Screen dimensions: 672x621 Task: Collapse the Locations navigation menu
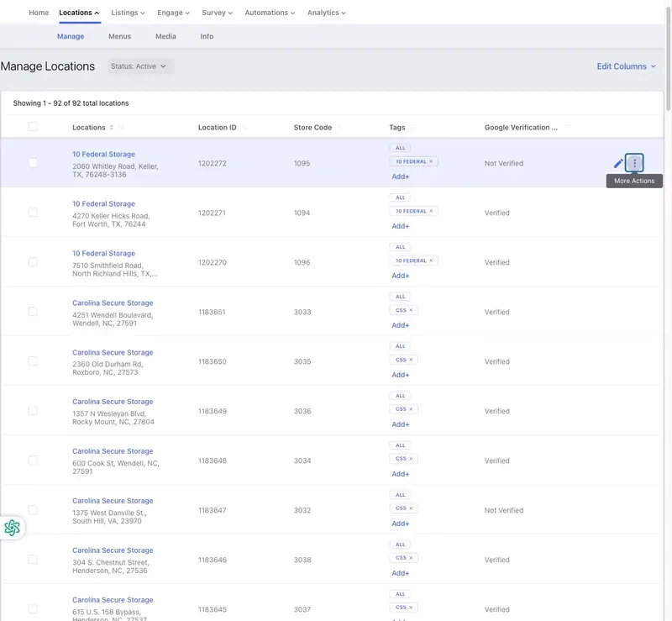[x=79, y=13]
